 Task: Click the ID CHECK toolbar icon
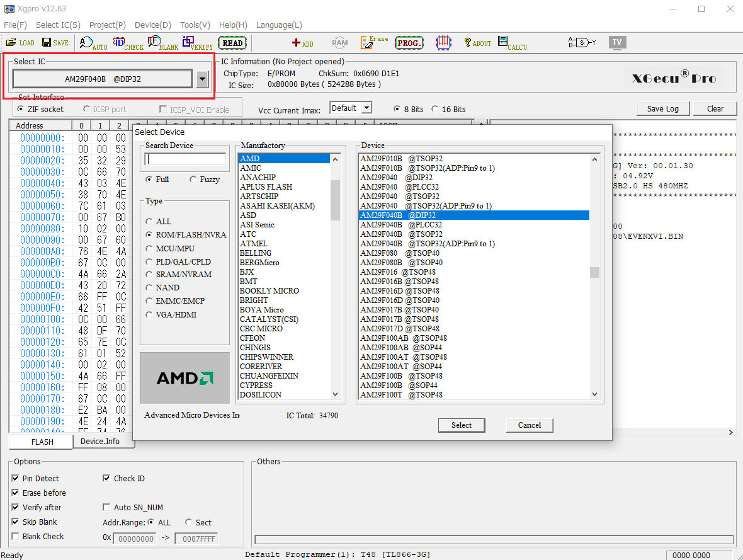coord(128,43)
